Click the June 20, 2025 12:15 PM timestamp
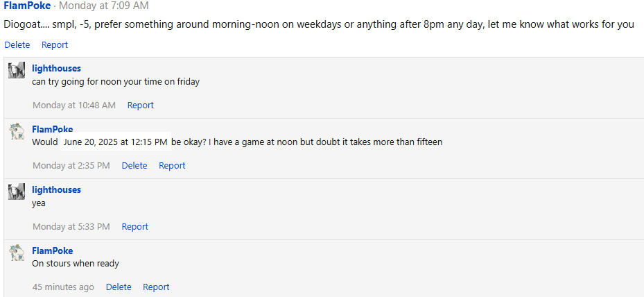 tap(115, 142)
